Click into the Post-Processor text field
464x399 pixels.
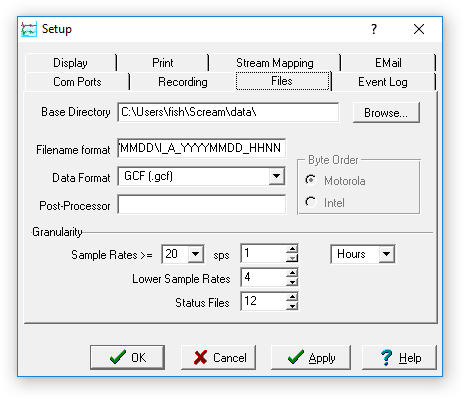(202, 205)
